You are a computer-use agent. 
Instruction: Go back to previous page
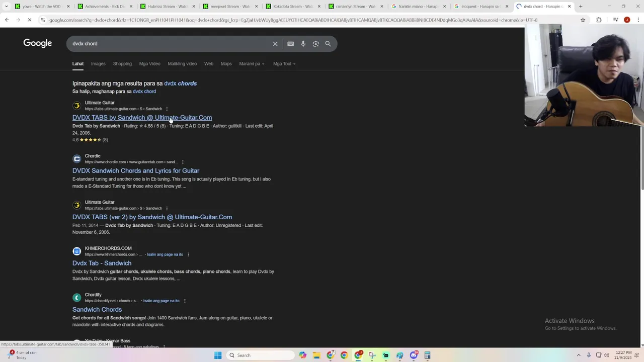tap(7, 20)
